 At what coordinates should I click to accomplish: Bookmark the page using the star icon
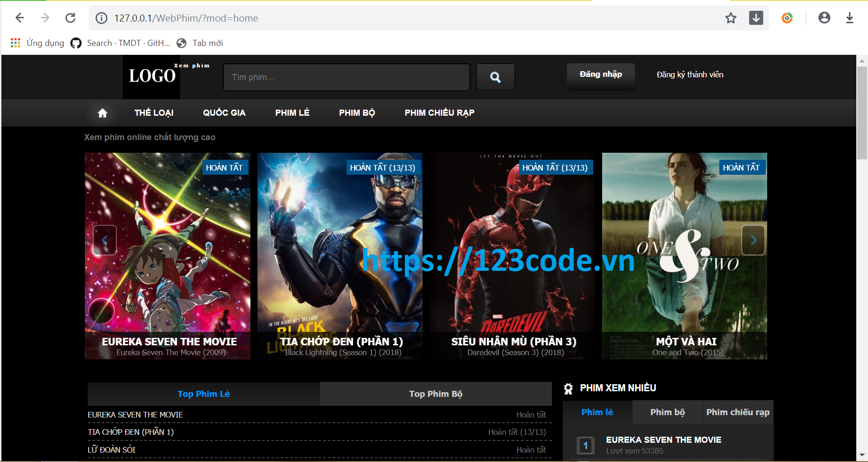[x=731, y=18]
